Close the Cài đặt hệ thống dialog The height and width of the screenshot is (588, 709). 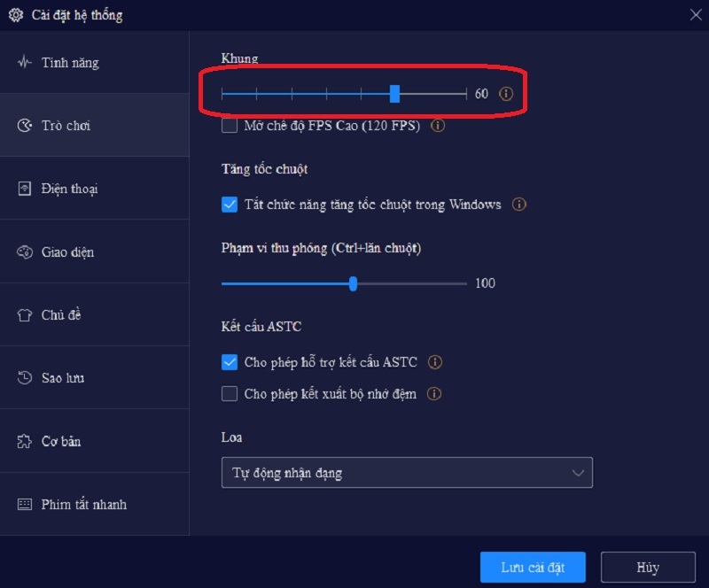click(x=696, y=15)
